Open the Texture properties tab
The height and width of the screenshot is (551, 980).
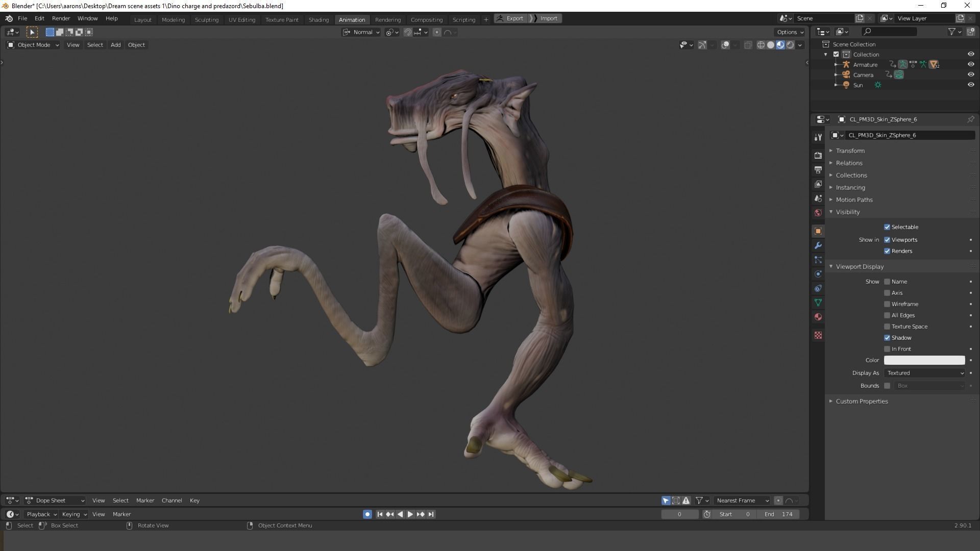tap(818, 335)
